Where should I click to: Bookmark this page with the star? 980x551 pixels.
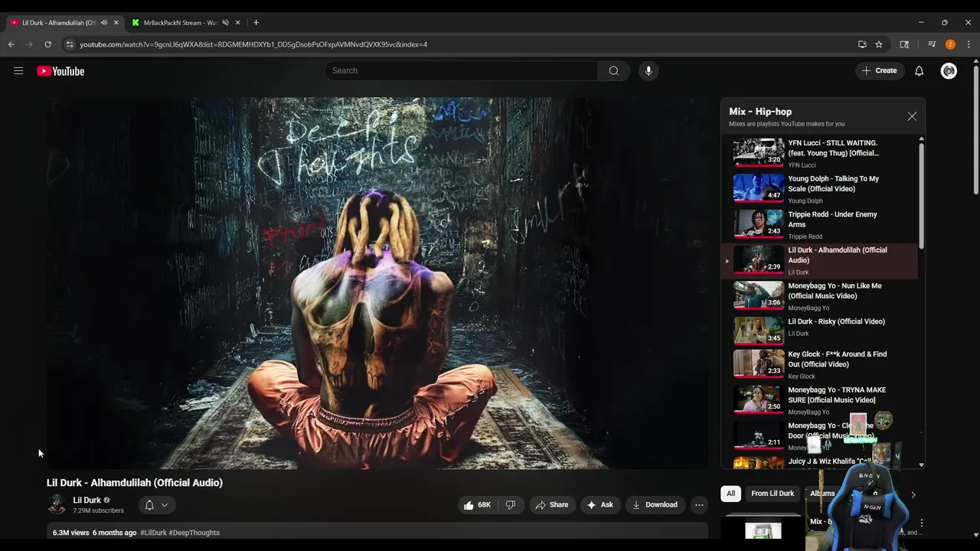[879, 44]
